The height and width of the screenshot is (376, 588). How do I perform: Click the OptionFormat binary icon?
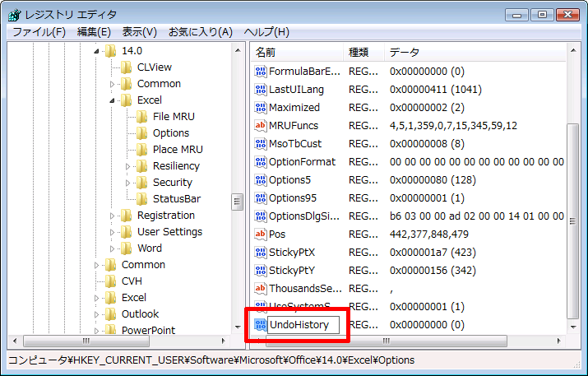[260, 162]
